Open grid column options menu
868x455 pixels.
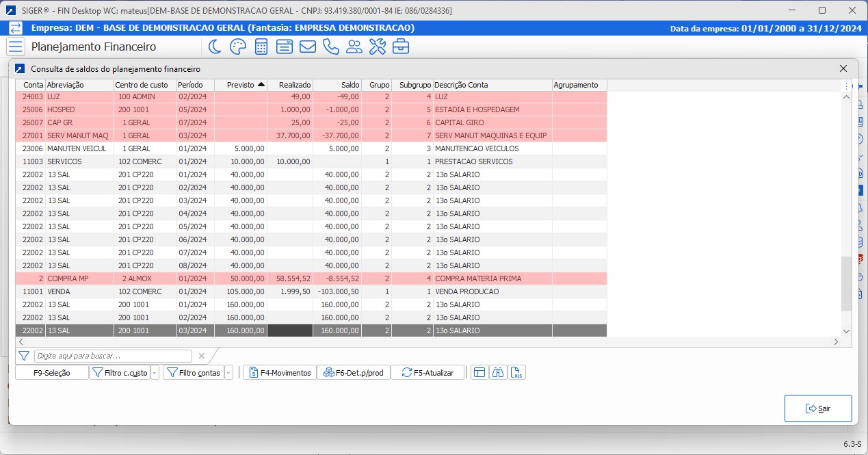click(847, 86)
